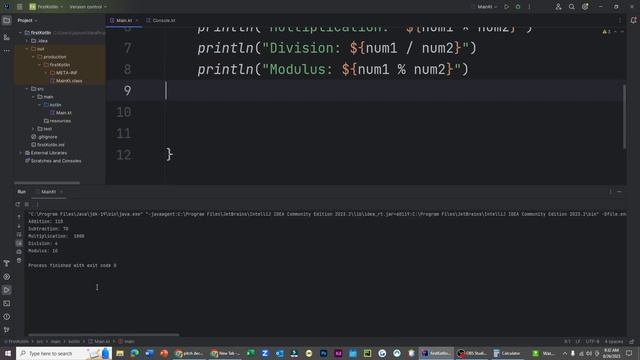The width and height of the screenshot is (640, 360).
Task: Clear all console output trash icon
Action: (19, 260)
